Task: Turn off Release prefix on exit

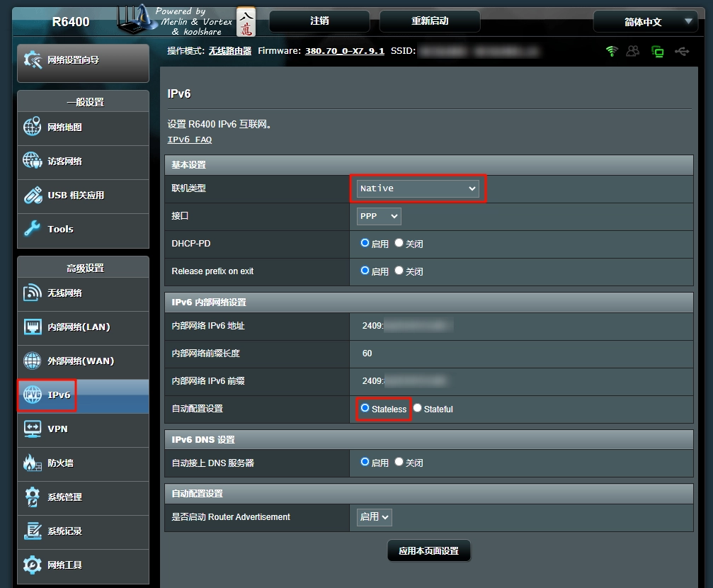Action: pos(399,271)
